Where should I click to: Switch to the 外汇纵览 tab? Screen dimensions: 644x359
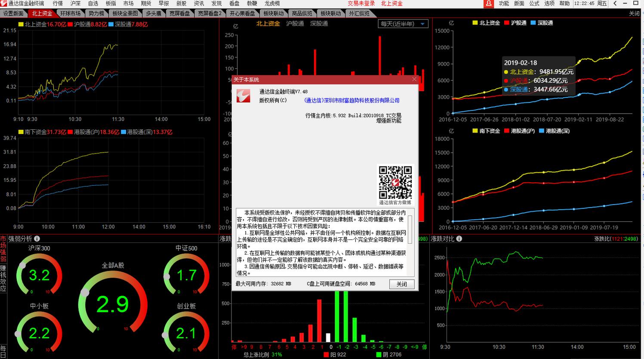359,13
